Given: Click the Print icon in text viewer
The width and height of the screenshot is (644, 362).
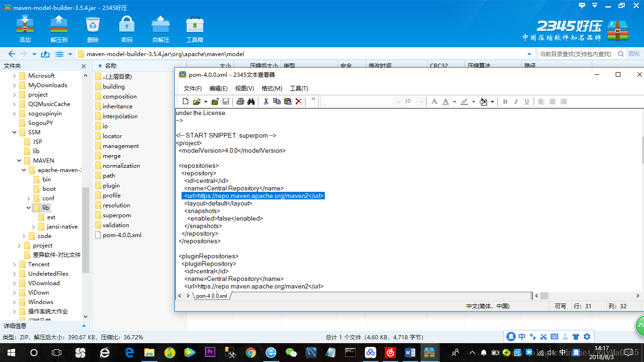Looking at the screenshot, I should 240,101.
